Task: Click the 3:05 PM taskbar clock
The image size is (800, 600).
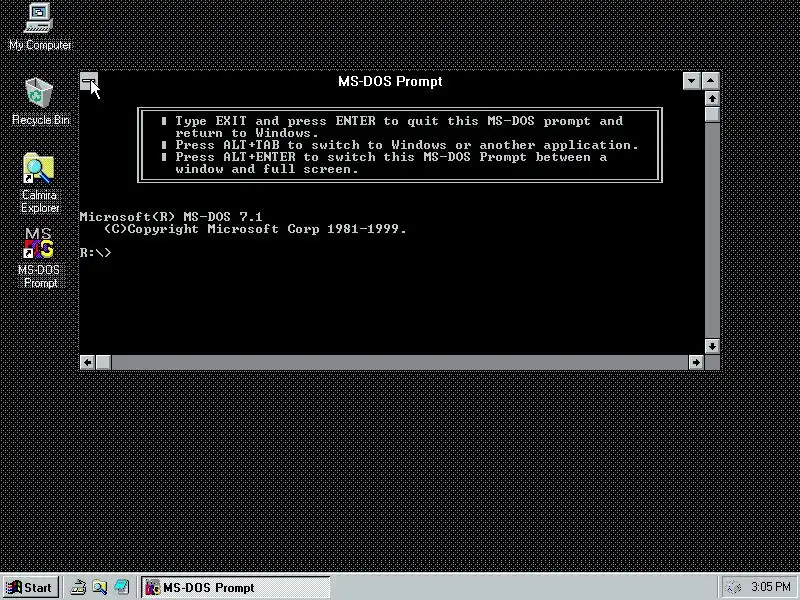Action: (x=771, y=587)
